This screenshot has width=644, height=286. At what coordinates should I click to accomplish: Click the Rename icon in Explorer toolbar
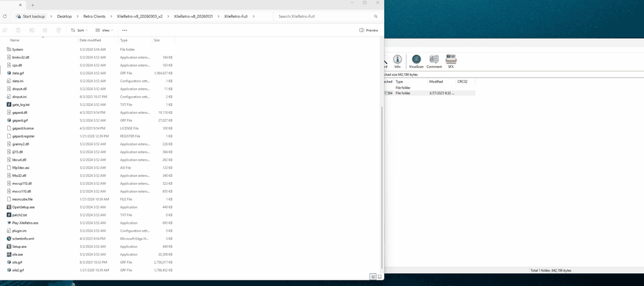tap(31, 30)
